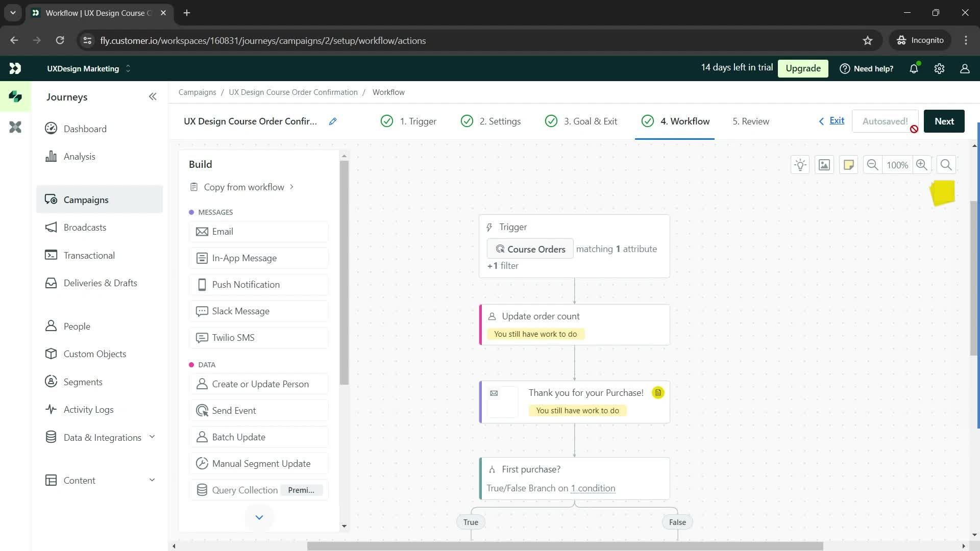Screen dimensions: 980x551
Task: Select the 5. Review tab
Action: click(751, 121)
